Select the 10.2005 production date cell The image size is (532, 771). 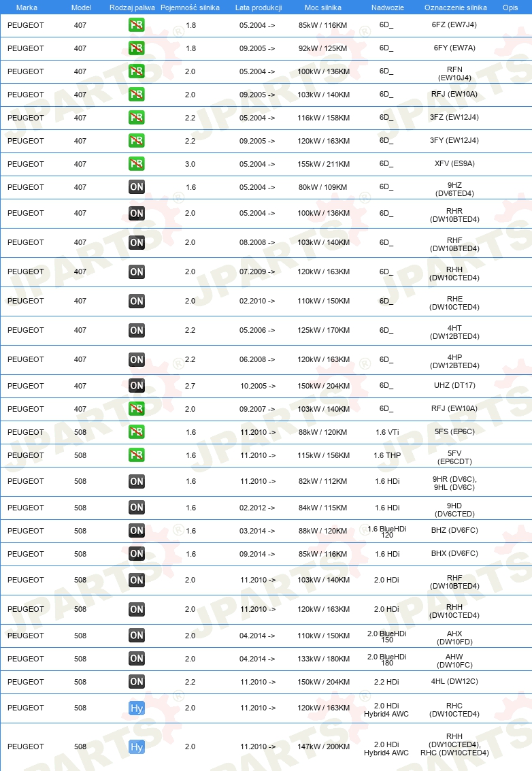point(258,386)
